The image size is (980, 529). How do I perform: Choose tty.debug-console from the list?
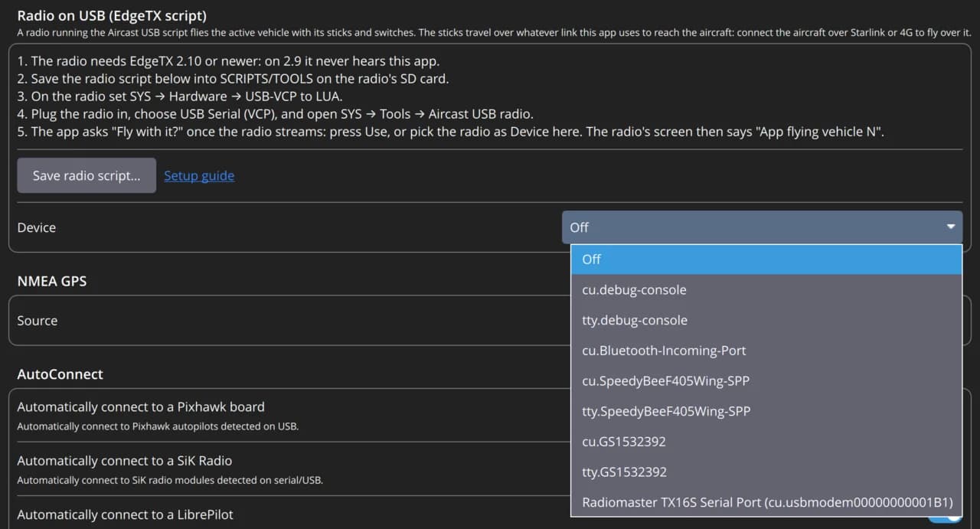coord(766,320)
